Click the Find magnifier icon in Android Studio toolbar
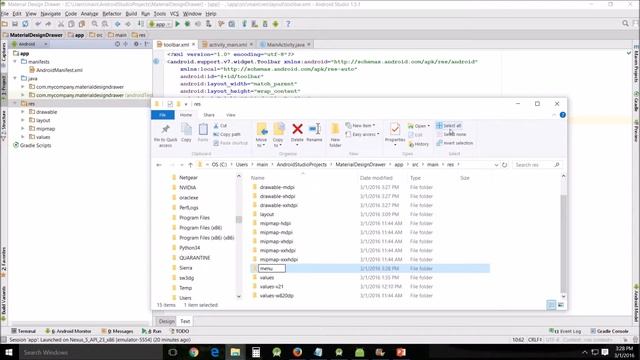The width and height of the screenshot is (640, 360). [95, 24]
